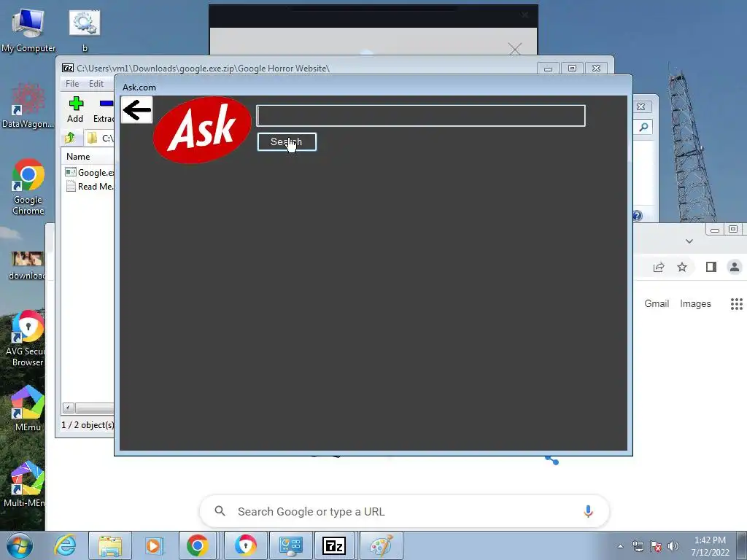Click the share icon below the Ask window
The width and height of the screenshot is (747, 560).
tap(551, 459)
